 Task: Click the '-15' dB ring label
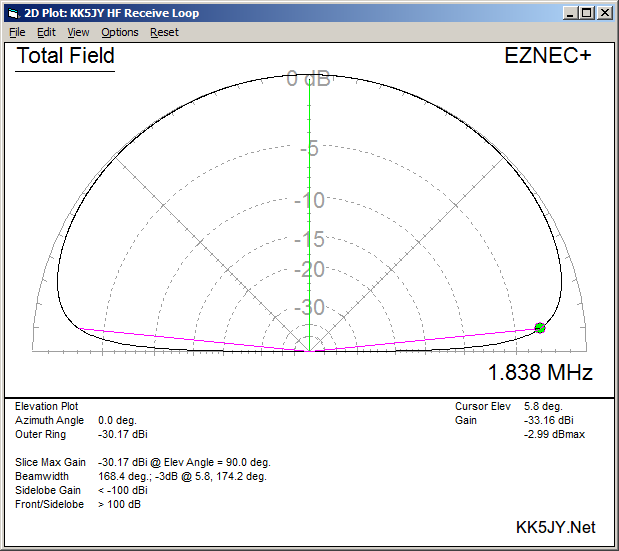(x=310, y=239)
